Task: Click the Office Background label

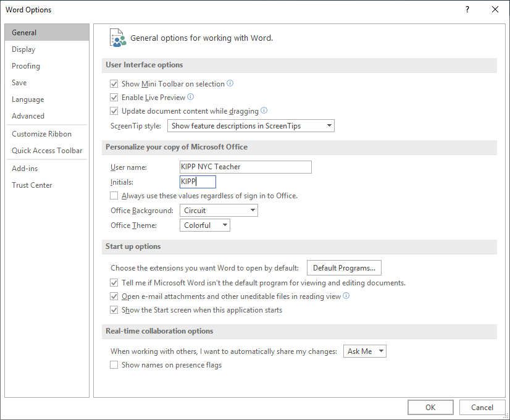Action: tap(142, 211)
